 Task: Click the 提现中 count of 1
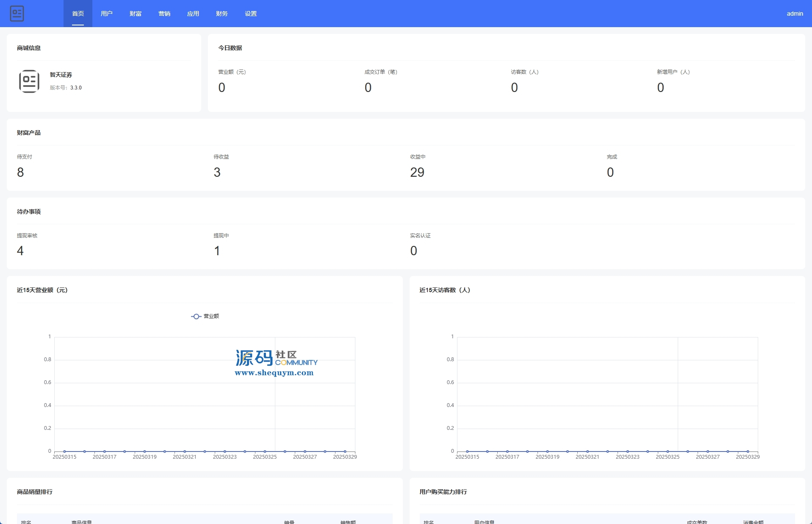217,251
